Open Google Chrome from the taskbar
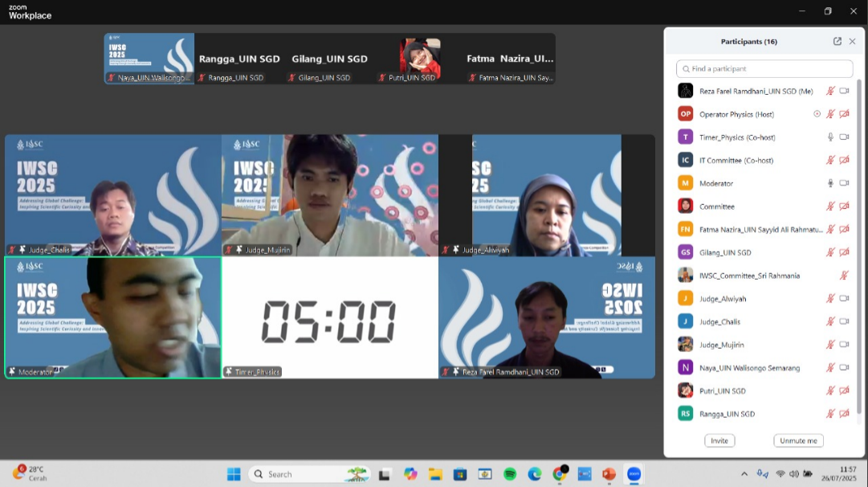The height and width of the screenshot is (487, 868). point(560,474)
